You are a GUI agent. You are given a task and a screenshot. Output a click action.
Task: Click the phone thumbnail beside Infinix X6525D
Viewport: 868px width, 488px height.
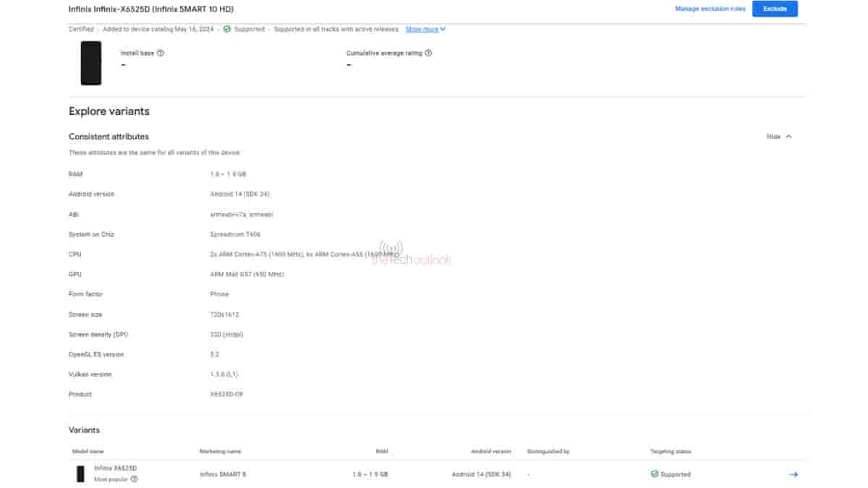[80, 474]
